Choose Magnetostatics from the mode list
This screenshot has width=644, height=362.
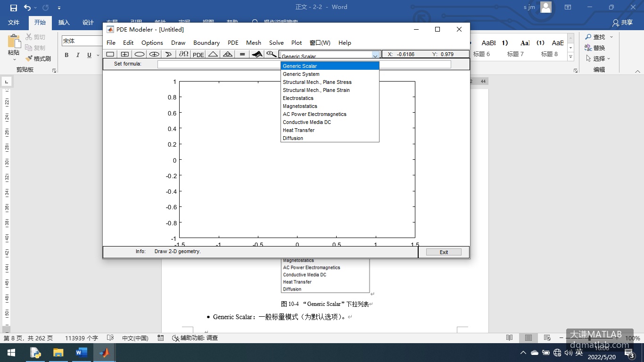(x=330, y=106)
